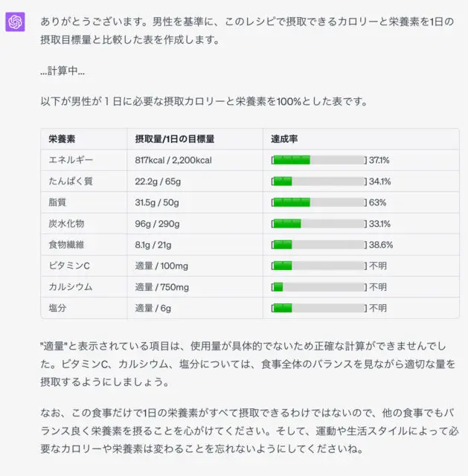Click the カルシウム progress bar
Screen dimensions: 468x476
tap(319, 287)
